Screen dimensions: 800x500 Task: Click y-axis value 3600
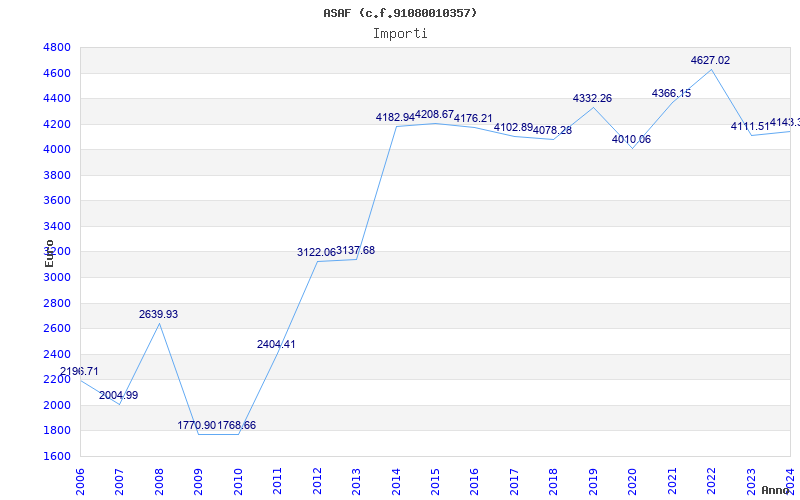point(57,201)
